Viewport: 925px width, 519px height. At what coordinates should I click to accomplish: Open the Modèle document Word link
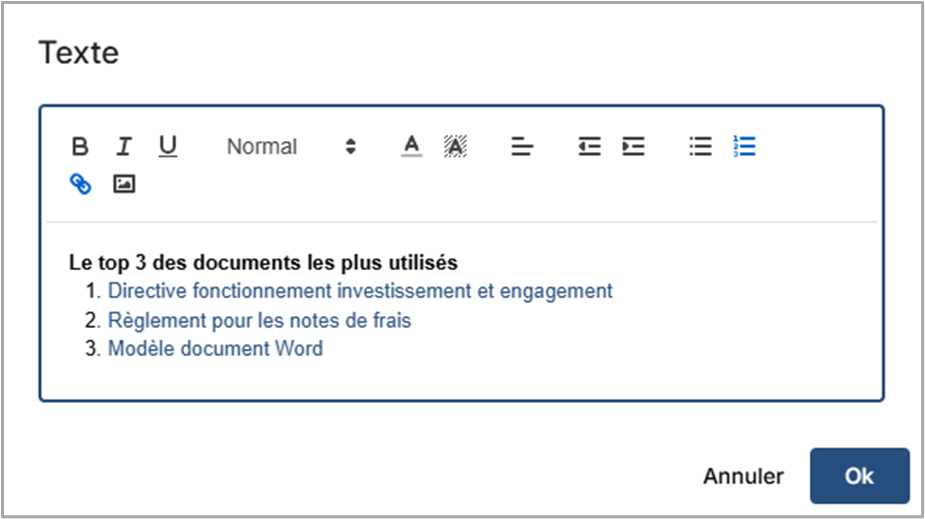[215, 350]
